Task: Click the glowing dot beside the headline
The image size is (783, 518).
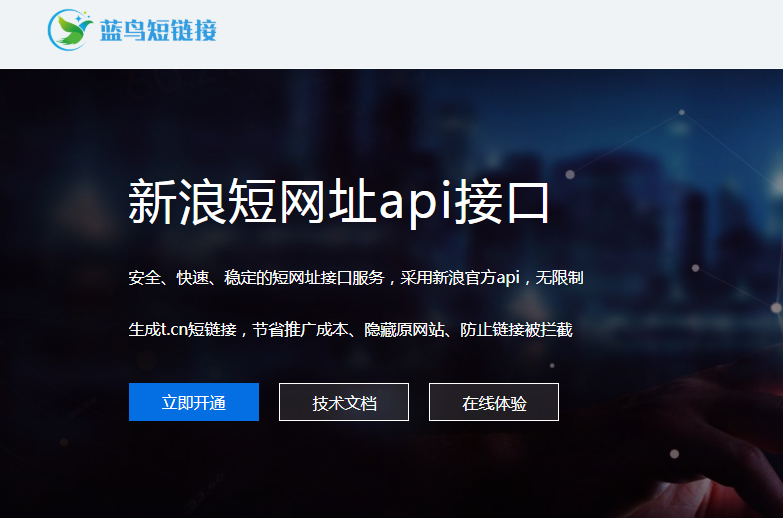Action: [x=570, y=174]
